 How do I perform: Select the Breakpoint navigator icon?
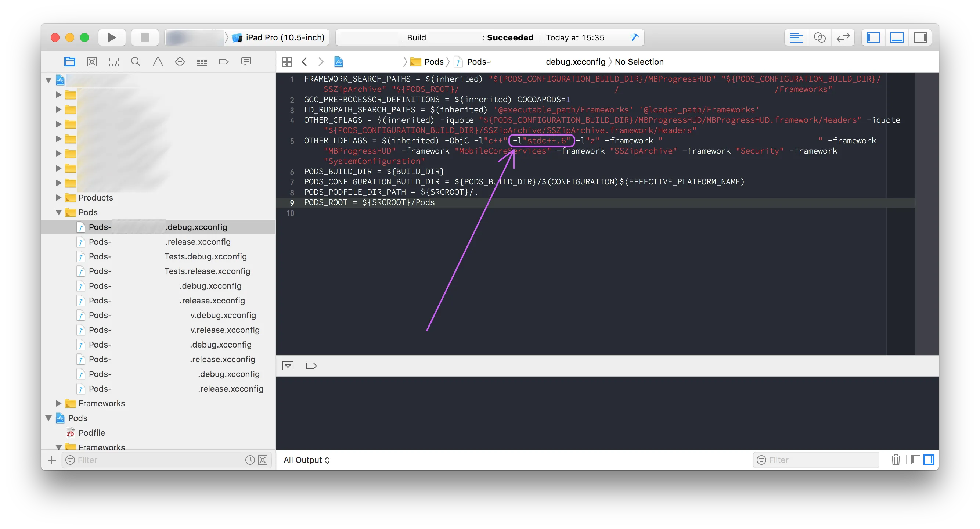(x=224, y=62)
